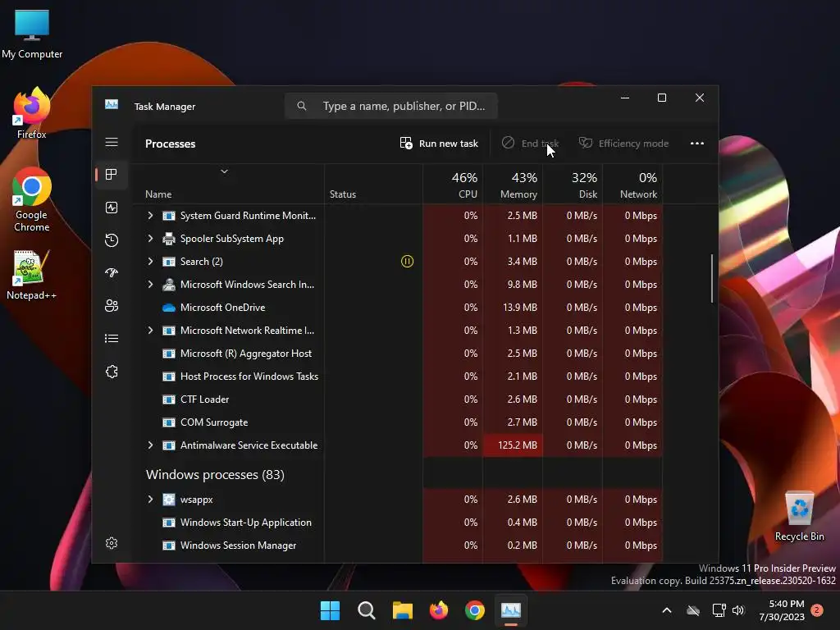Click the Task Manager taskbar icon

(511, 610)
